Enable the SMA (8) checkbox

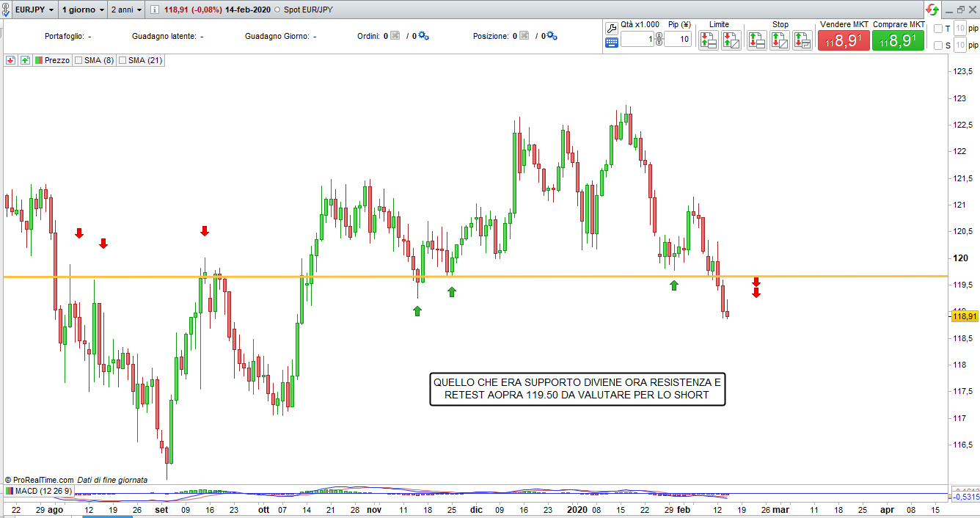78,60
